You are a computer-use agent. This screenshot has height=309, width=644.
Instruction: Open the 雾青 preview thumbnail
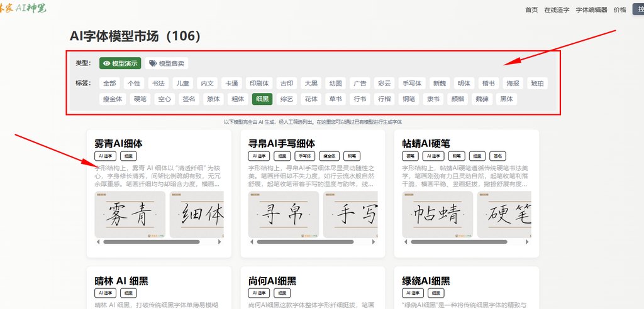130,214
